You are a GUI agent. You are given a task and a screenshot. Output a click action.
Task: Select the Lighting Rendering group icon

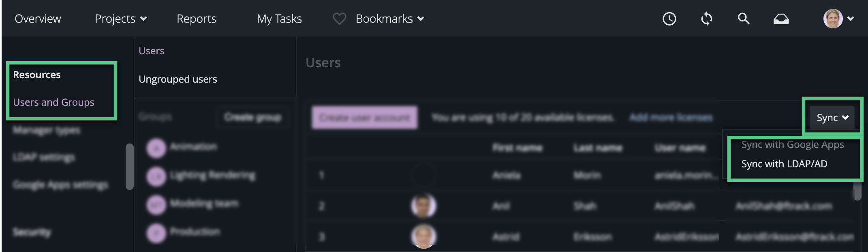click(156, 177)
